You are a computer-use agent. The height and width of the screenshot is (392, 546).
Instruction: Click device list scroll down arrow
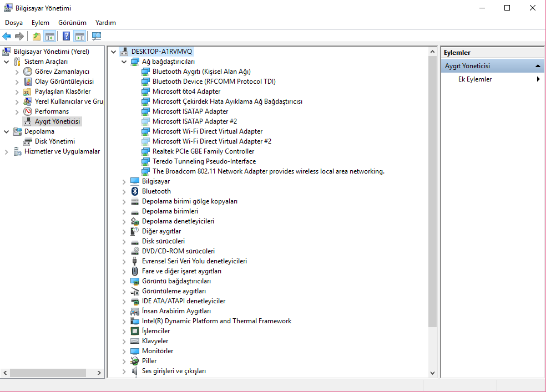(x=432, y=373)
